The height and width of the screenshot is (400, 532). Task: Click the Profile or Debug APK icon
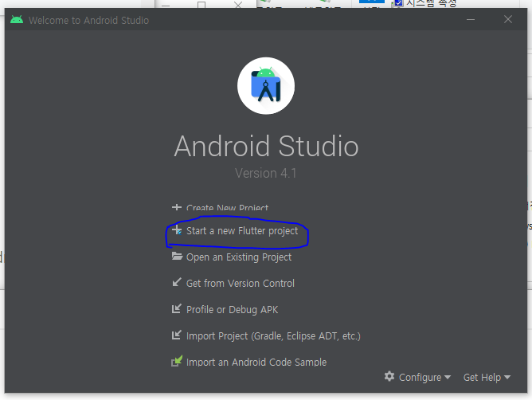(x=177, y=308)
